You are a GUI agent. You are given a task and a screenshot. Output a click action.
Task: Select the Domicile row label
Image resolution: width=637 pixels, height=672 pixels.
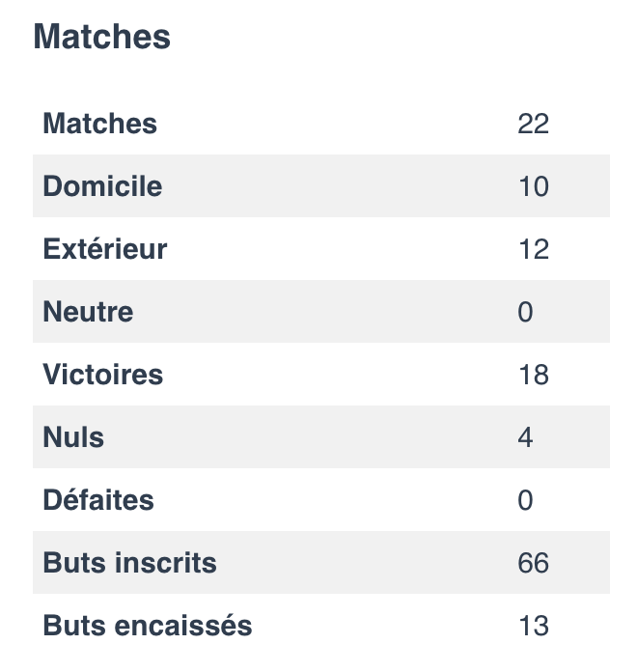[x=102, y=186]
